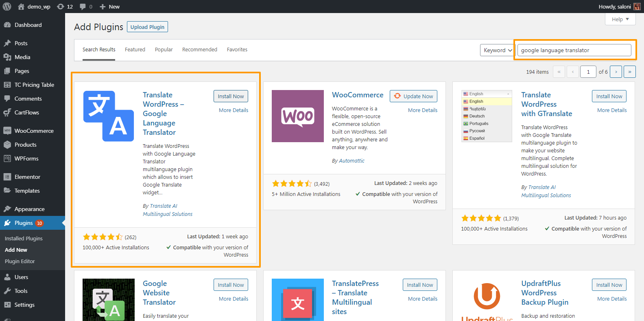Switch to Recommended plugins tab

(x=200, y=50)
